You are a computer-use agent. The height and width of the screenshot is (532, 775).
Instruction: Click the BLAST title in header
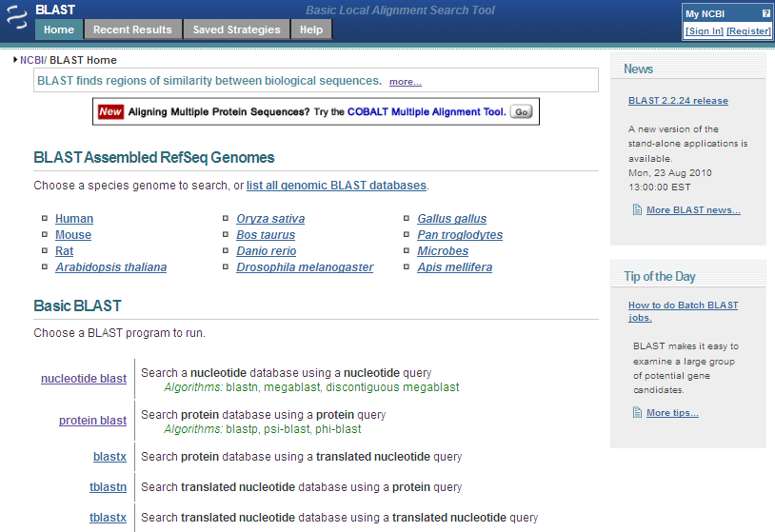(55, 10)
